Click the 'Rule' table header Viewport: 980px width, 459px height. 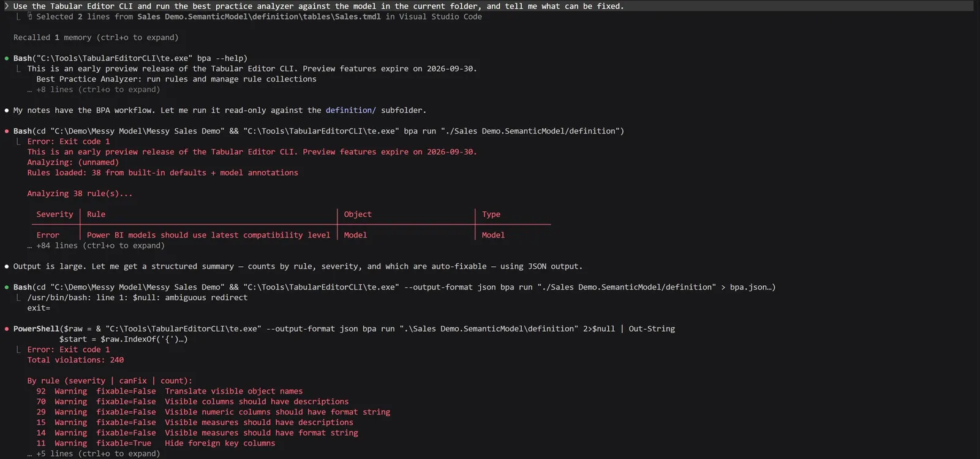tap(96, 214)
